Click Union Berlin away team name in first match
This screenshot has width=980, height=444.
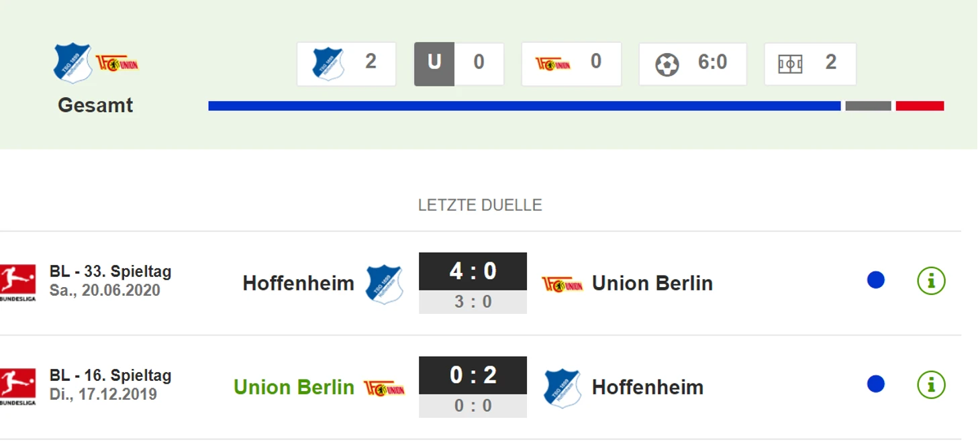click(x=652, y=283)
